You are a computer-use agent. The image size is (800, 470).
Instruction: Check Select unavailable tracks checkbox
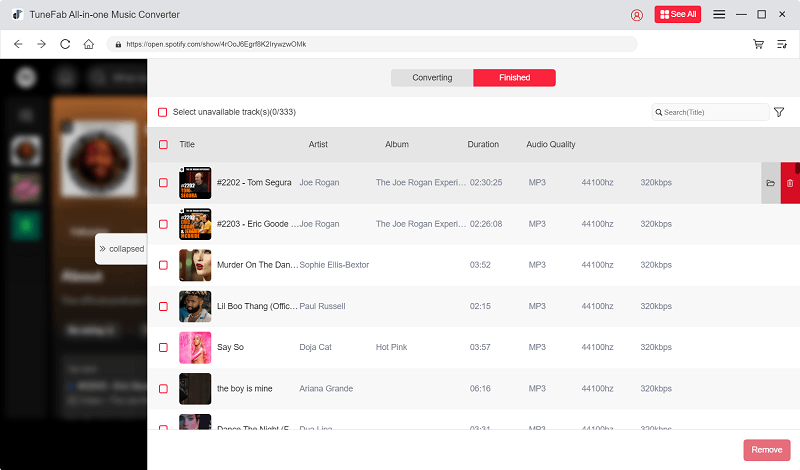(163, 112)
